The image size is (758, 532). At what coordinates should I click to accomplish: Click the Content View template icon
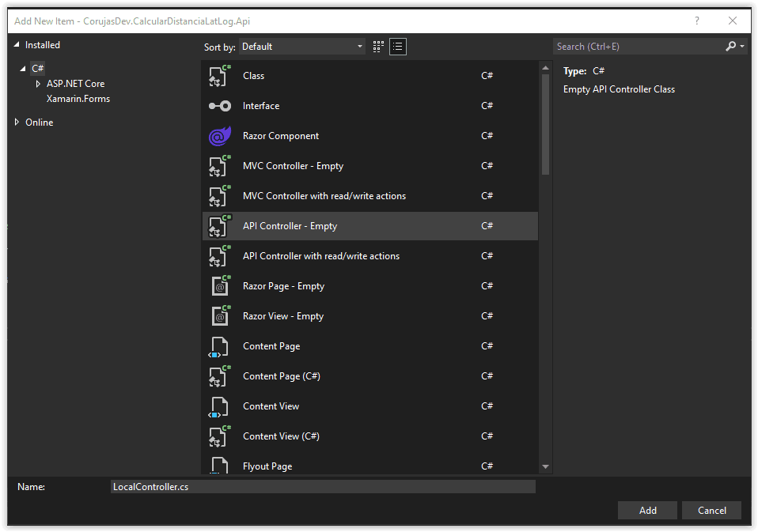pyautogui.click(x=218, y=407)
